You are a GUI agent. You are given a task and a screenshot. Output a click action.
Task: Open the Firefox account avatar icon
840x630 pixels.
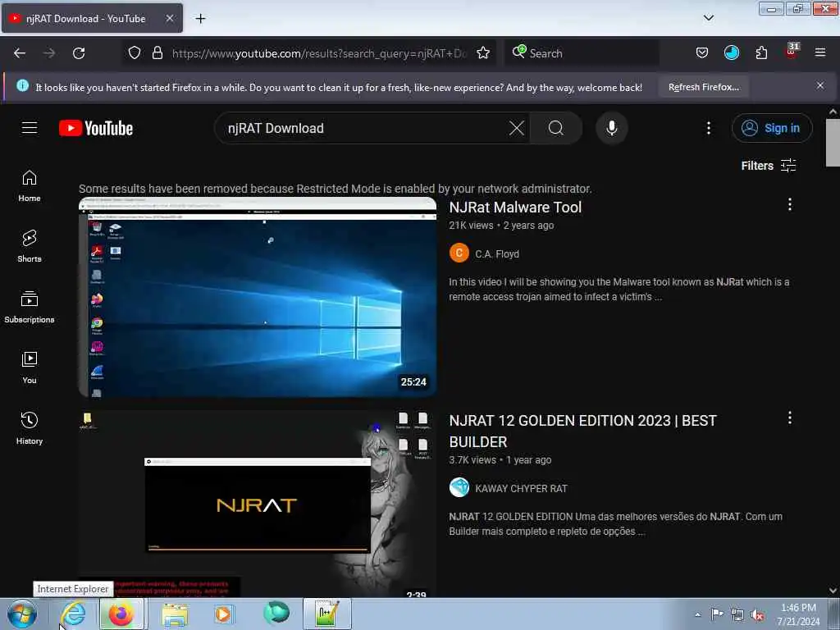[x=731, y=52]
